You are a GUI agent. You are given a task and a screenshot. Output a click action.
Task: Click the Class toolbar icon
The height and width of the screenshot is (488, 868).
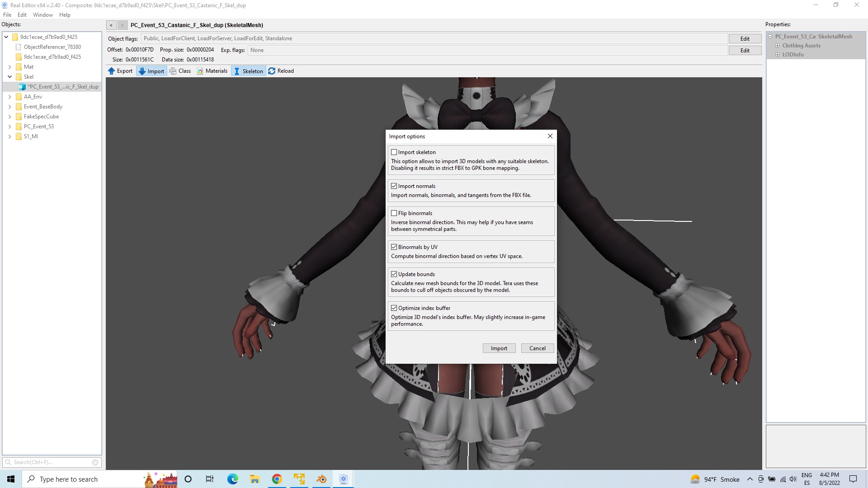pos(173,71)
